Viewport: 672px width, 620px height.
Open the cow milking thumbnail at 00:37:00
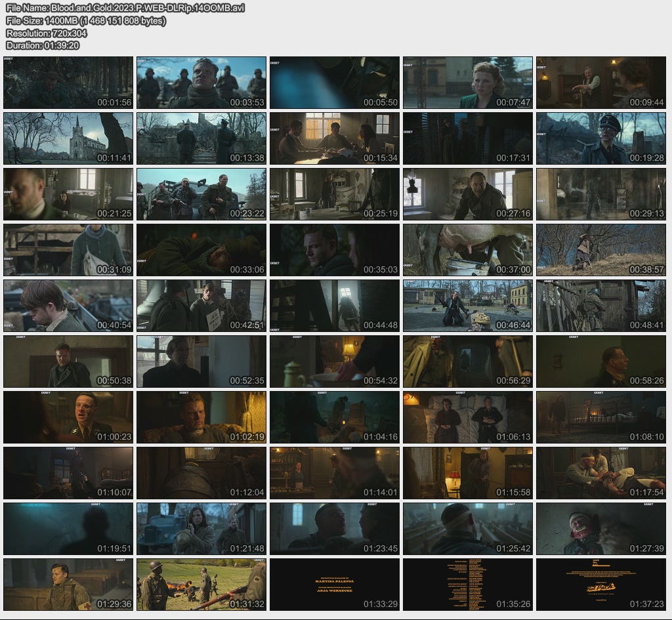(468, 250)
